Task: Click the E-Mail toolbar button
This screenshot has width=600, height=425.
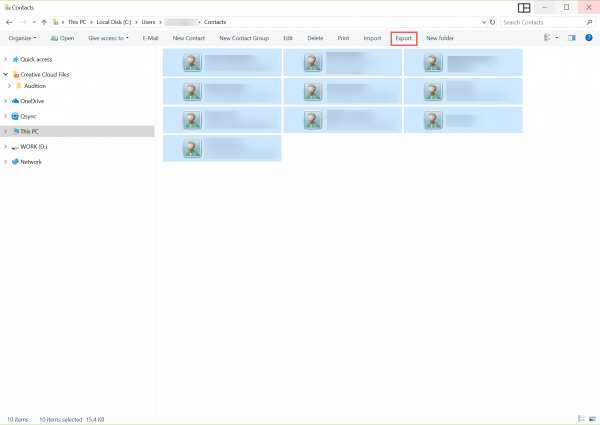Action: [150, 38]
